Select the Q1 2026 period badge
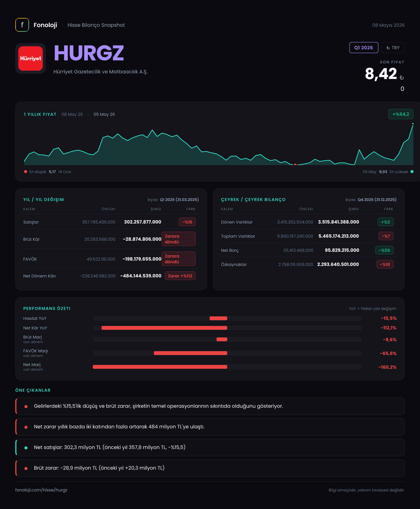The height and width of the screenshot is (509, 420). click(x=364, y=48)
